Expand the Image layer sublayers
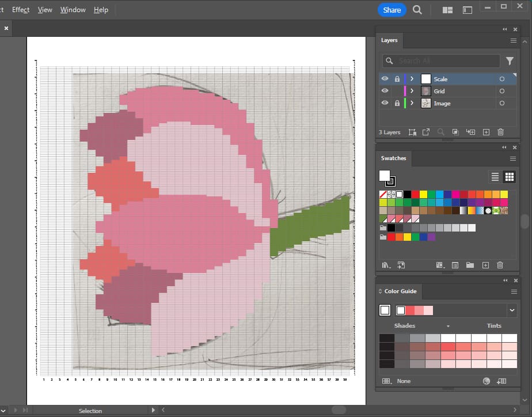Image resolution: width=532 pixels, height=417 pixels. (412, 103)
